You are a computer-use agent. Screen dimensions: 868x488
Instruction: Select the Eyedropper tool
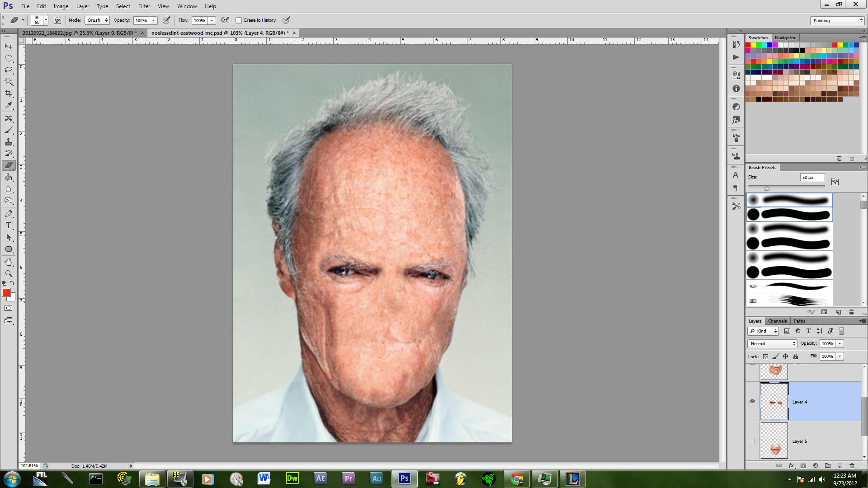(9, 105)
